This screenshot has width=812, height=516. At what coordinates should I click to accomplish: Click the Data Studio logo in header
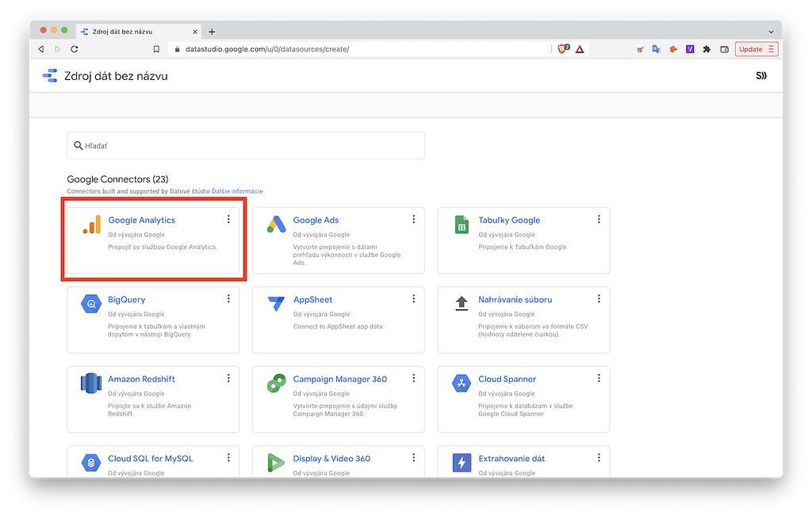50,75
